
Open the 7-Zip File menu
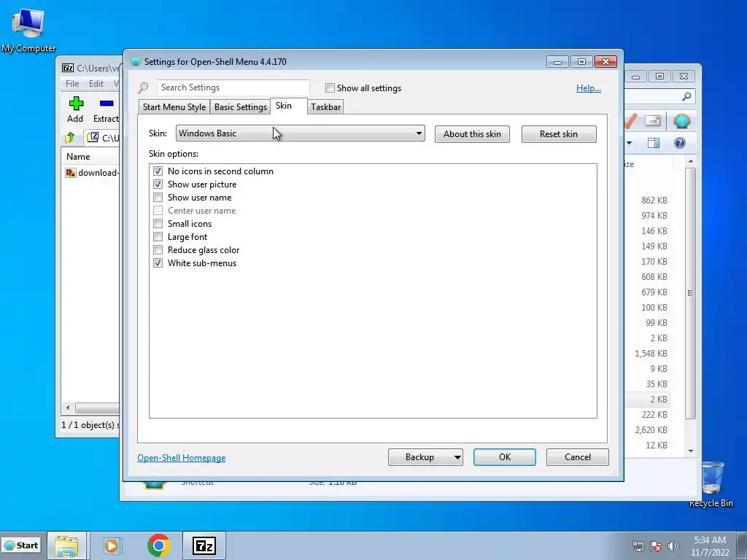[x=72, y=83]
